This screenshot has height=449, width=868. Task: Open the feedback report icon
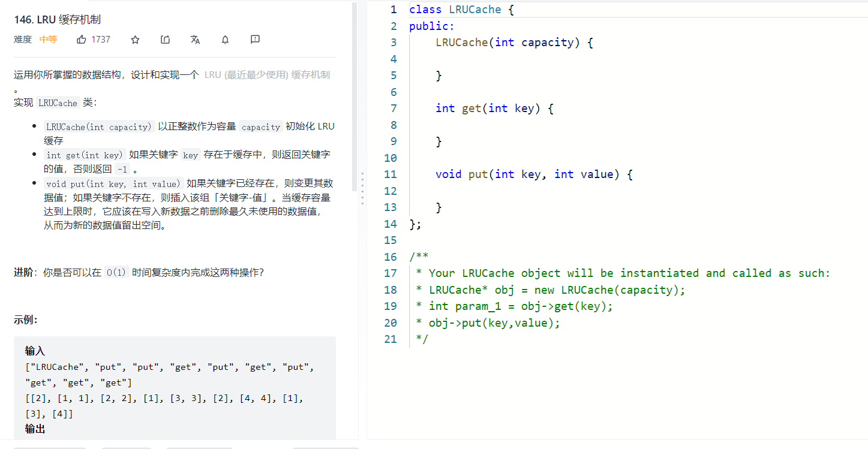[255, 40]
